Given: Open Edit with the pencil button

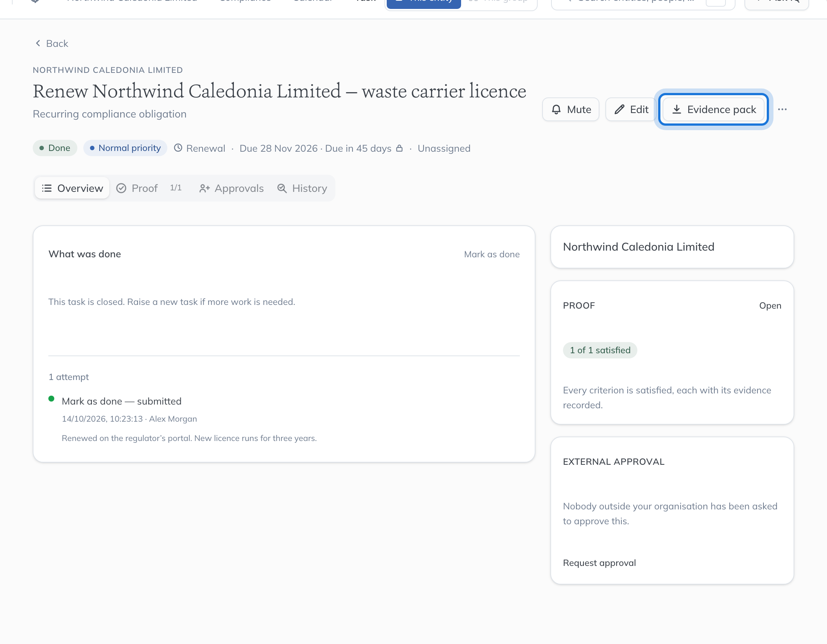Looking at the screenshot, I should tap(631, 109).
